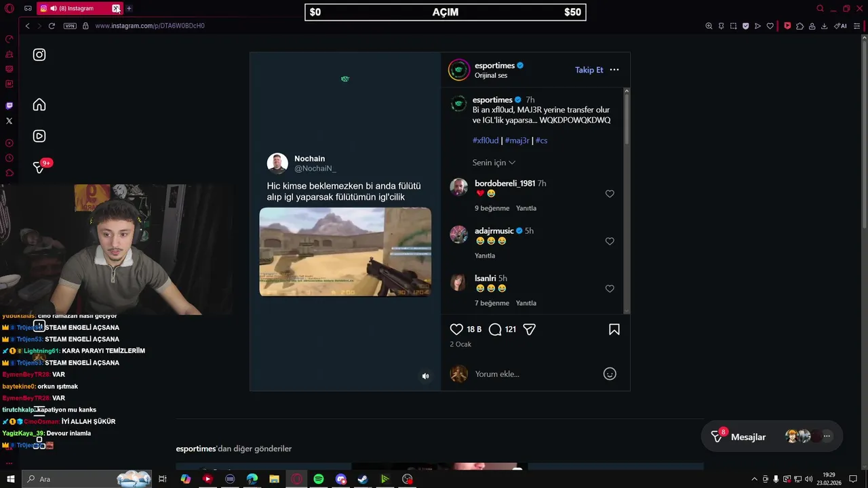The width and height of the screenshot is (868, 488).
Task: View 7 likes on lsanlri's comment
Action: 492,303
